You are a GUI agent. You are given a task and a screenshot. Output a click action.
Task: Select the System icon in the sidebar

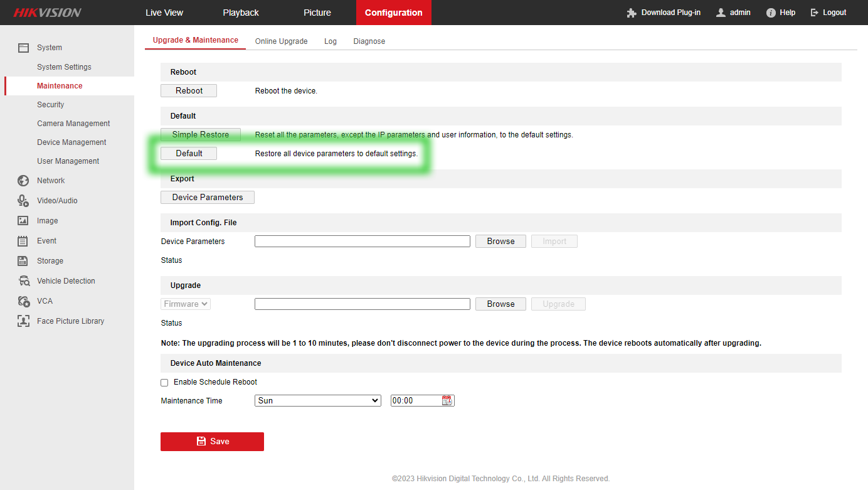(23, 48)
